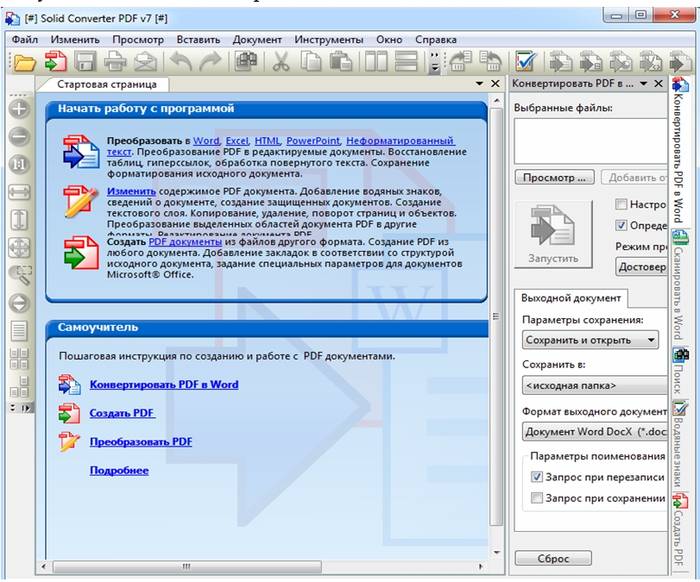
Task: Close the start page tab panel
Action: point(495,83)
